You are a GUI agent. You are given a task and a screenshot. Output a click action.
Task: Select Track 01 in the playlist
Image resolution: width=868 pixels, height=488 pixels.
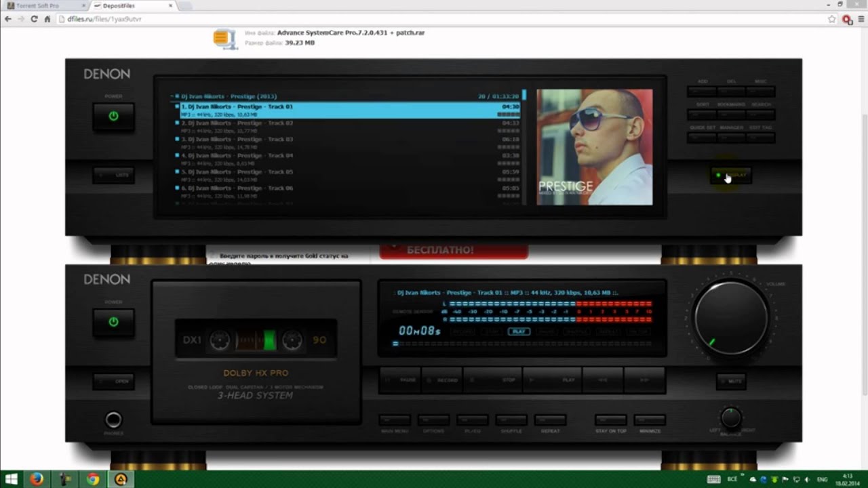(x=347, y=110)
